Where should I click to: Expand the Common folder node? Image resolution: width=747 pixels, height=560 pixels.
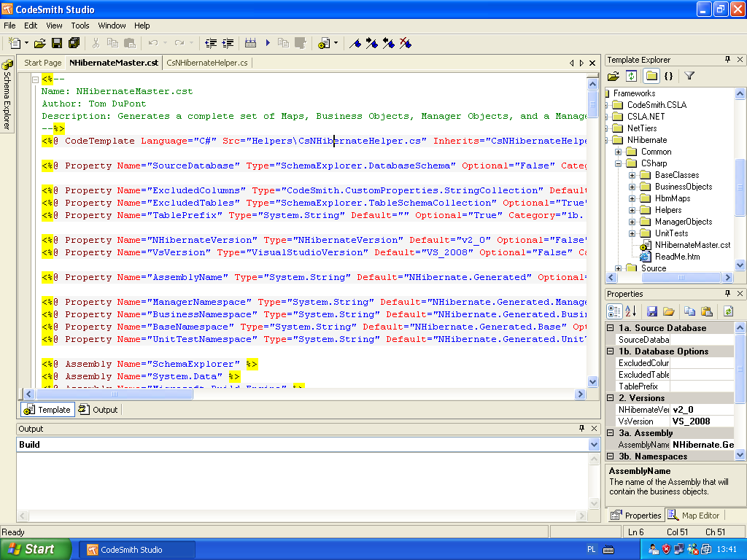click(618, 152)
